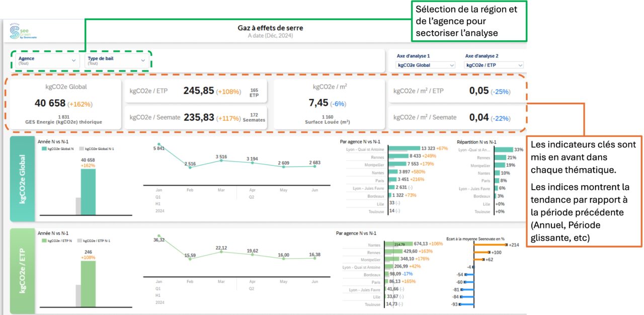Click the kgCO2e / Seemate KPI card
The height and width of the screenshot is (315, 644).
click(196, 117)
